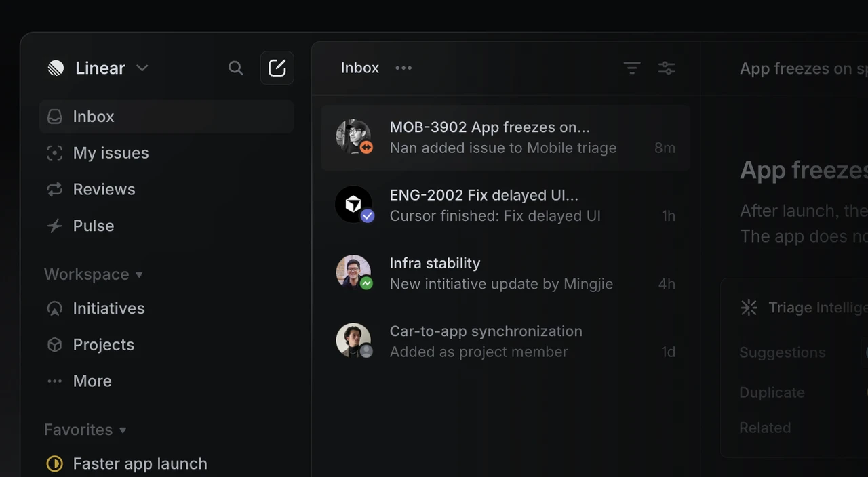Go to My issues
This screenshot has width=868, height=477.
pyautogui.click(x=111, y=153)
